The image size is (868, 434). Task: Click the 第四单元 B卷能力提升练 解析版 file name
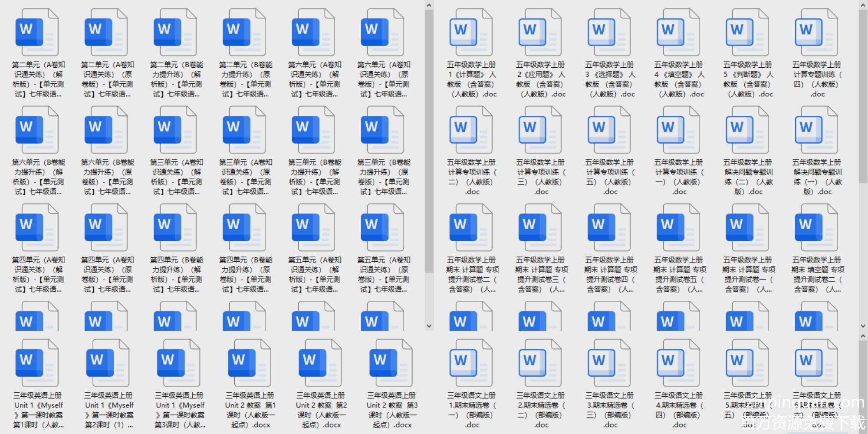point(177,275)
